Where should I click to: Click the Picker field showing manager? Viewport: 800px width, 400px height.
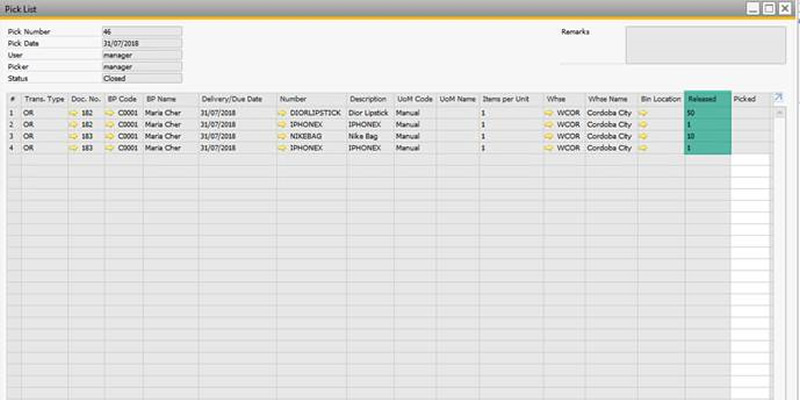coord(142,66)
